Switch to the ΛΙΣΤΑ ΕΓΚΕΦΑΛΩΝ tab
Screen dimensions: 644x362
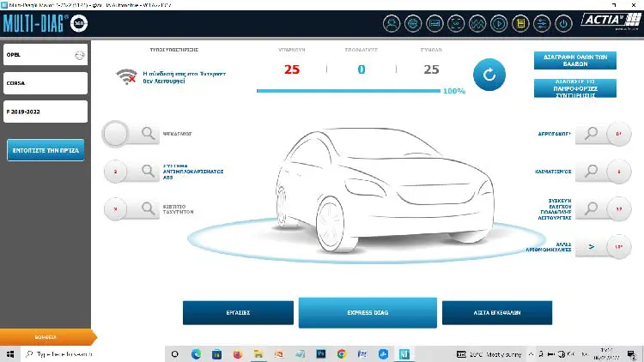click(x=497, y=313)
